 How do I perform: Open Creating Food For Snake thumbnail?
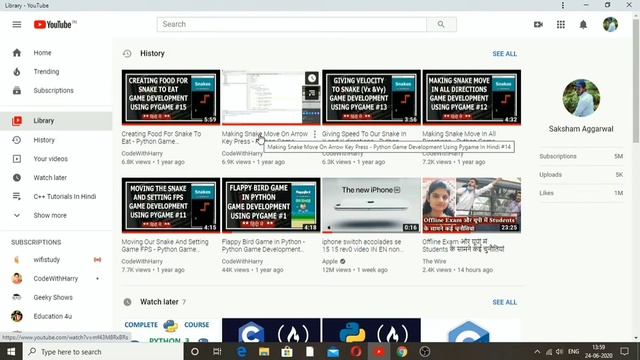point(171,97)
